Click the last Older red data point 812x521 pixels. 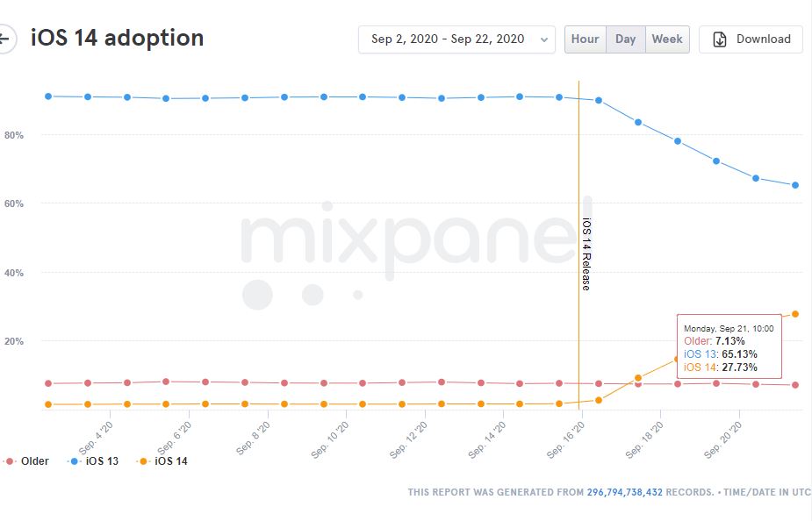(x=795, y=385)
